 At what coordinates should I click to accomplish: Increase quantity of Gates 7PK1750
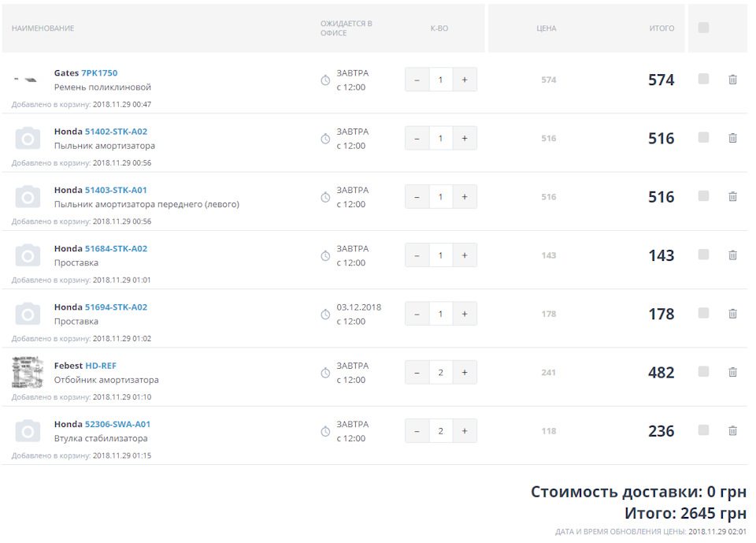[465, 80]
